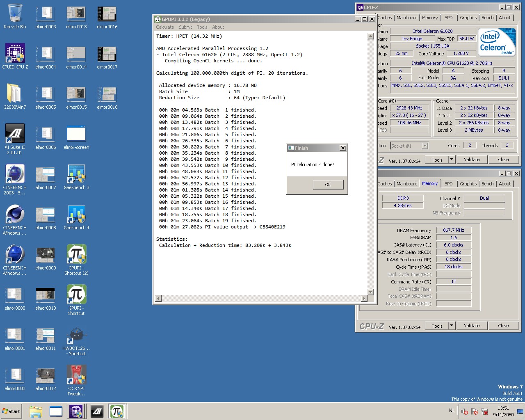Screen dimensions: 525x420
Task: Open Tools menu in GPUPI
Action: 202,27
